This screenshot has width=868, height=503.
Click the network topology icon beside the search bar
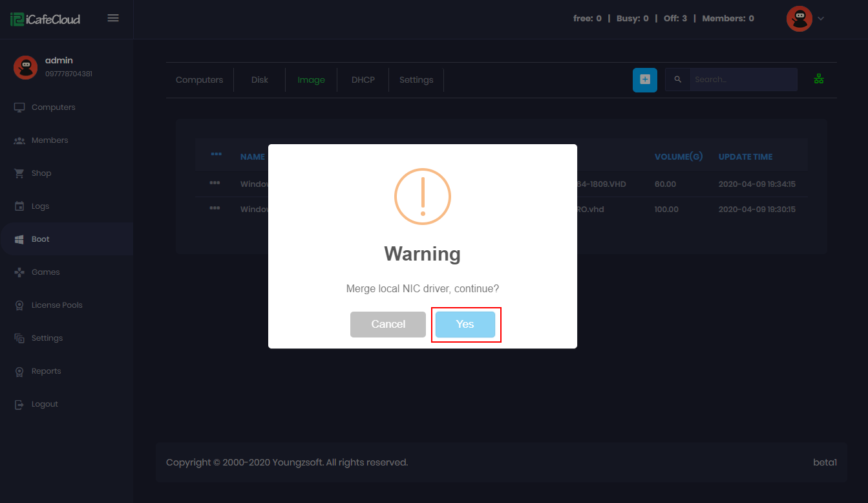(819, 79)
